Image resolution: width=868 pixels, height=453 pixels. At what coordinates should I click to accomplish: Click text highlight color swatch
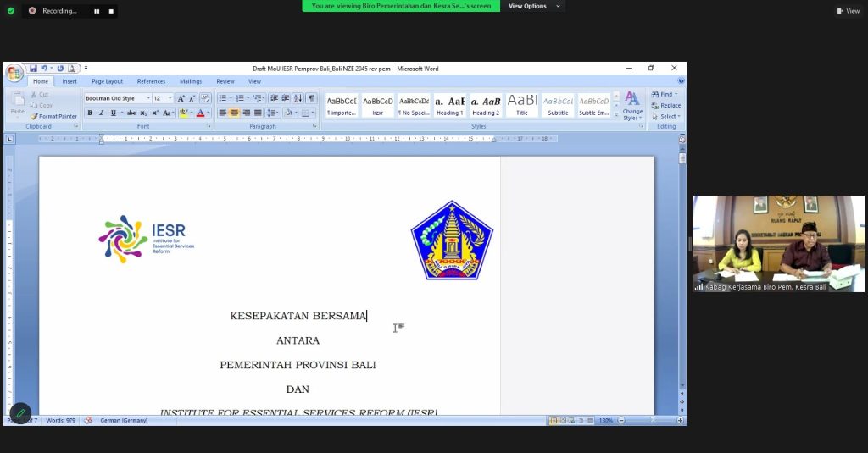tap(183, 113)
